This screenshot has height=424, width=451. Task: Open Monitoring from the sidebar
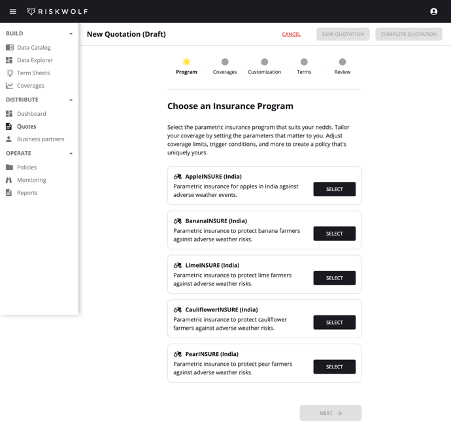(x=31, y=180)
